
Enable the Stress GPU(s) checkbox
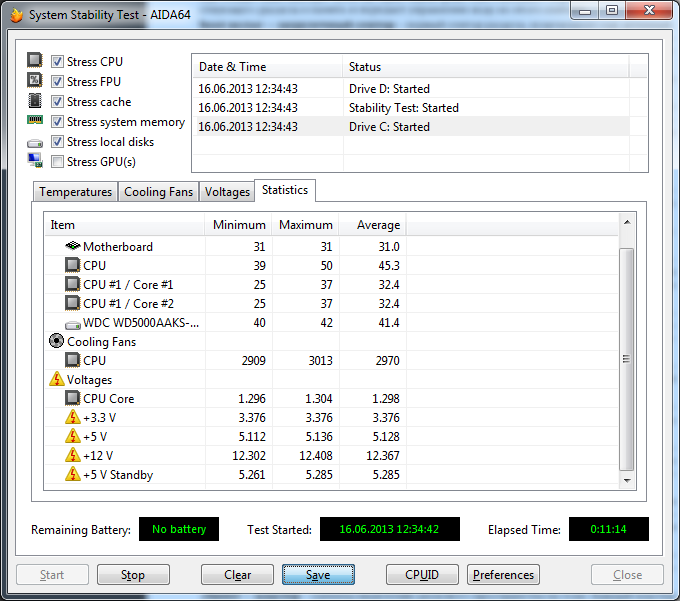tap(57, 161)
